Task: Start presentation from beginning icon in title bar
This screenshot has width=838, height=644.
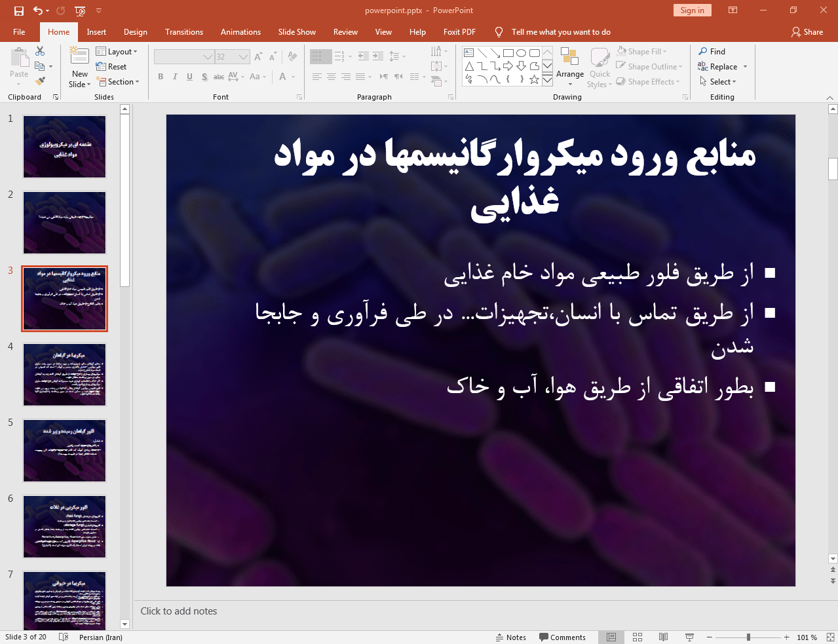Action: (x=80, y=10)
